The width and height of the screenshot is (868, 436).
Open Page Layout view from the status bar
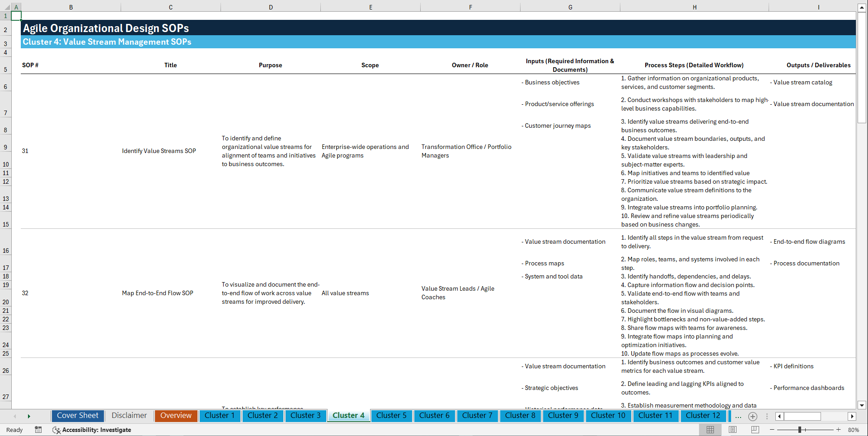732,430
